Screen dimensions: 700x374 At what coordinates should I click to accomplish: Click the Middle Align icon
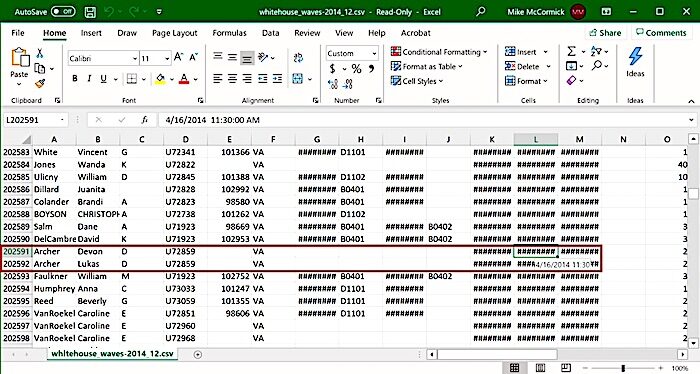point(233,57)
